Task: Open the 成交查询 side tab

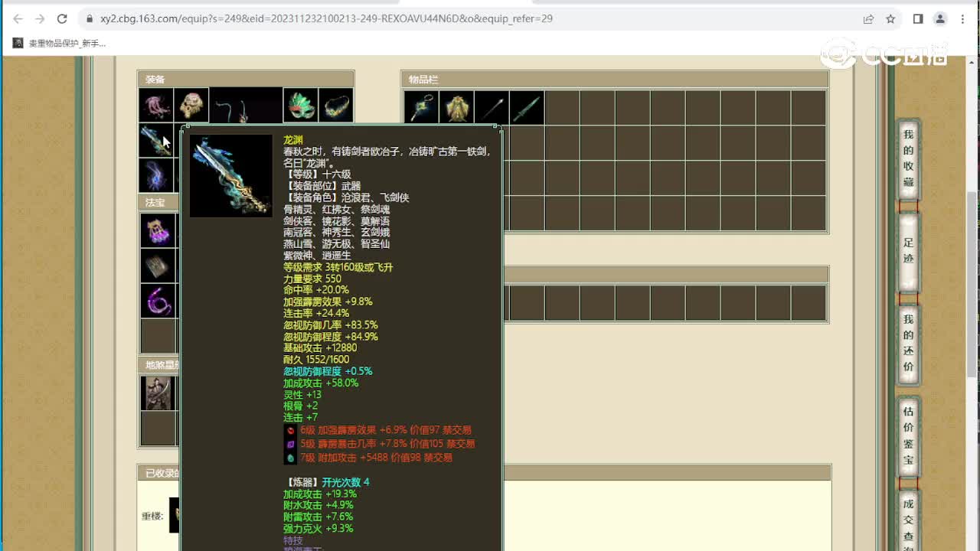Action: (x=908, y=520)
